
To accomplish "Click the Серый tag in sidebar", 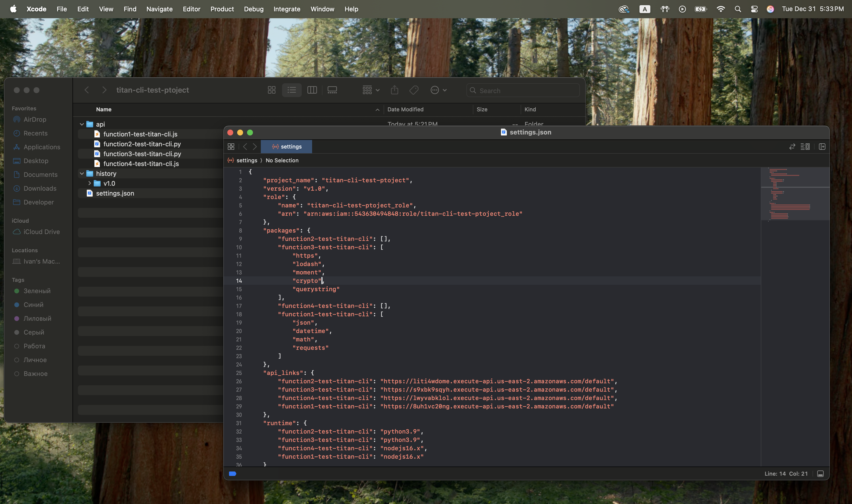I will coord(34,332).
